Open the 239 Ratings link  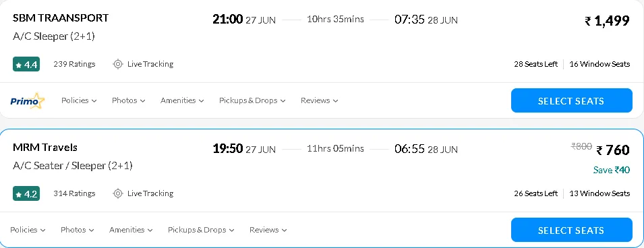[x=74, y=64]
